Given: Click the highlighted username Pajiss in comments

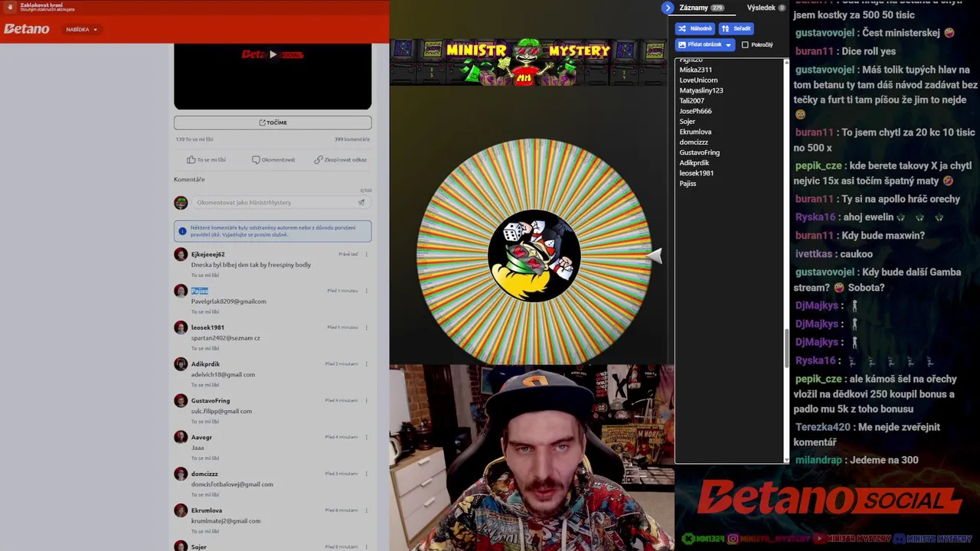Looking at the screenshot, I should 200,291.
